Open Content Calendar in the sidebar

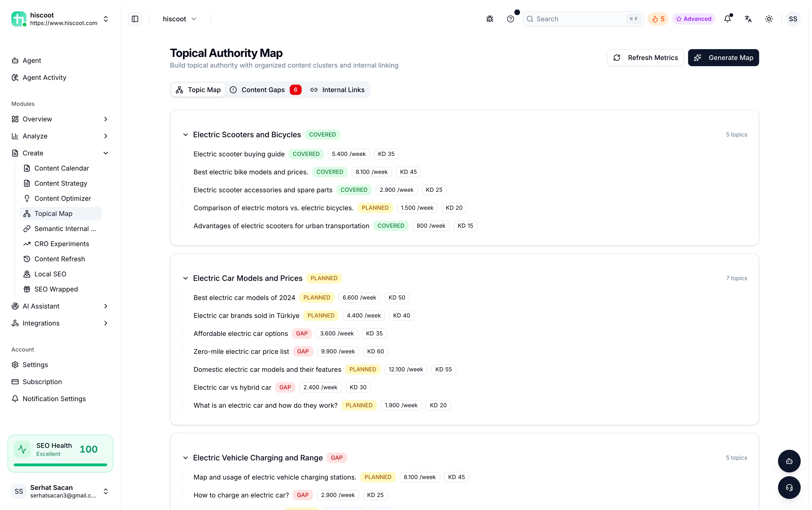click(61, 168)
